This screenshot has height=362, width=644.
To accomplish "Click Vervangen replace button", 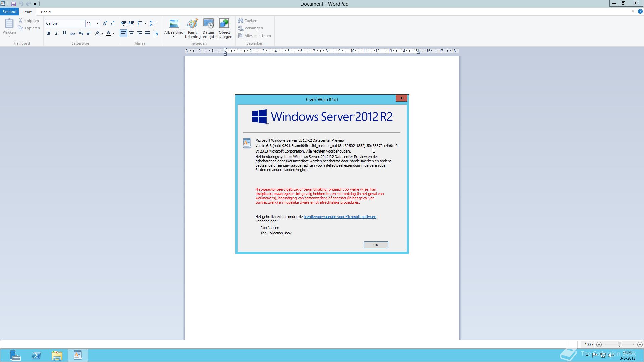I will (251, 28).
